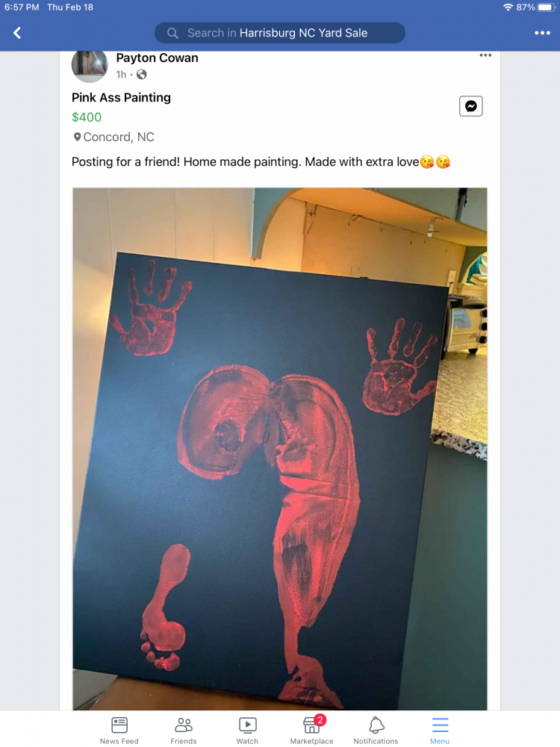Open the Pink Ass Painting listing title
The width and height of the screenshot is (560, 747).
click(121, 97)
